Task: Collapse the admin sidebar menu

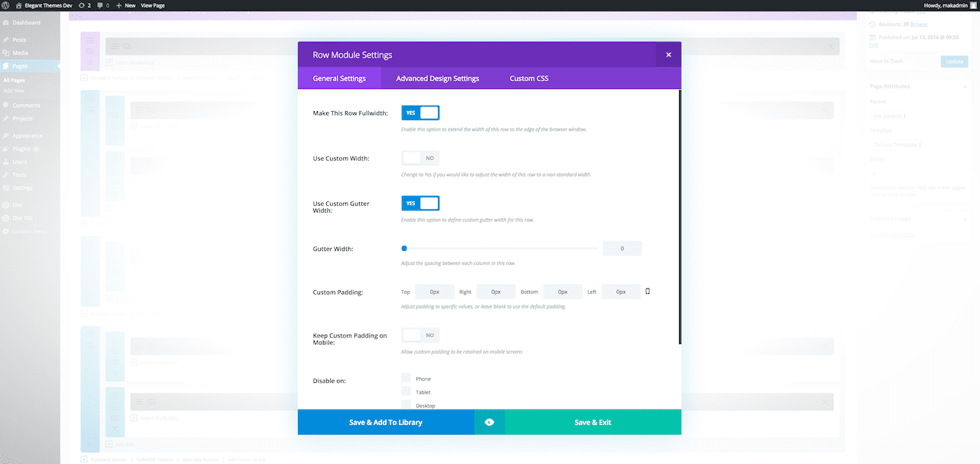Action: click(28, 231)
